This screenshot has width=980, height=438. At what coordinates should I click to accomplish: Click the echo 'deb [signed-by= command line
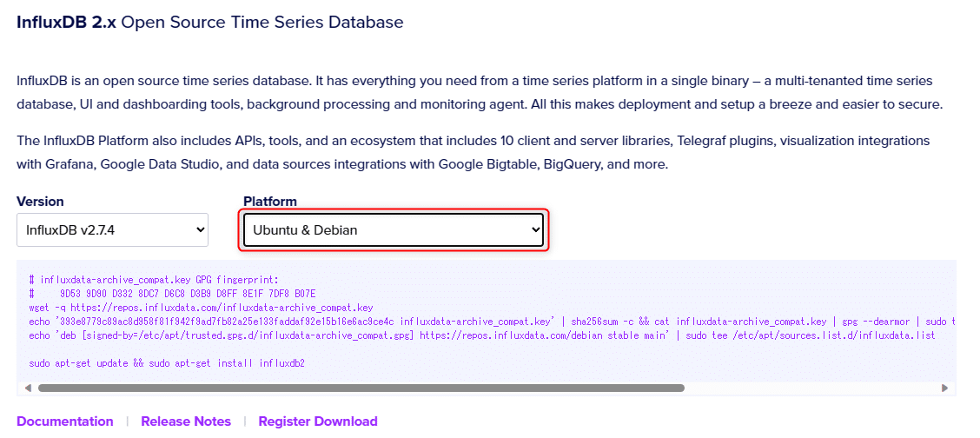coord(482,335)
